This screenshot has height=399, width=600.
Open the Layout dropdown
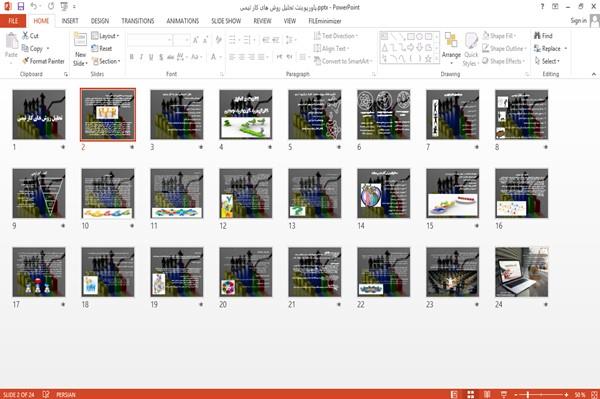[106, 36]
